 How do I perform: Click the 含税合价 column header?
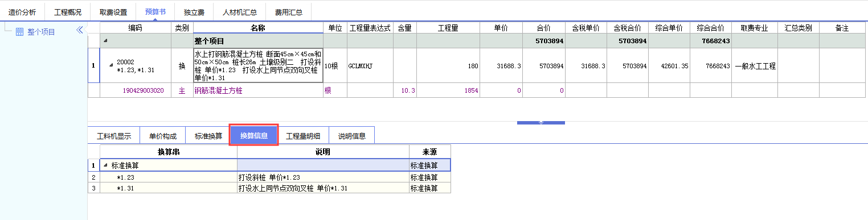(x=628, y=28)
